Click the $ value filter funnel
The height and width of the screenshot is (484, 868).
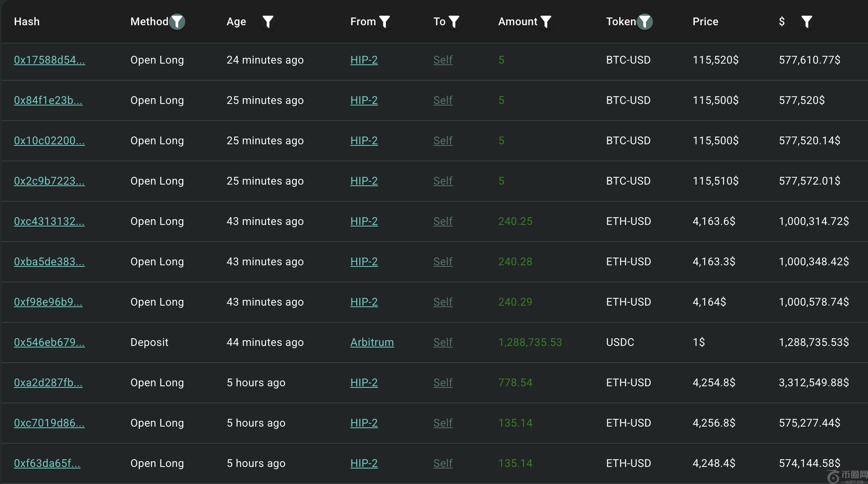pos(807,22)
